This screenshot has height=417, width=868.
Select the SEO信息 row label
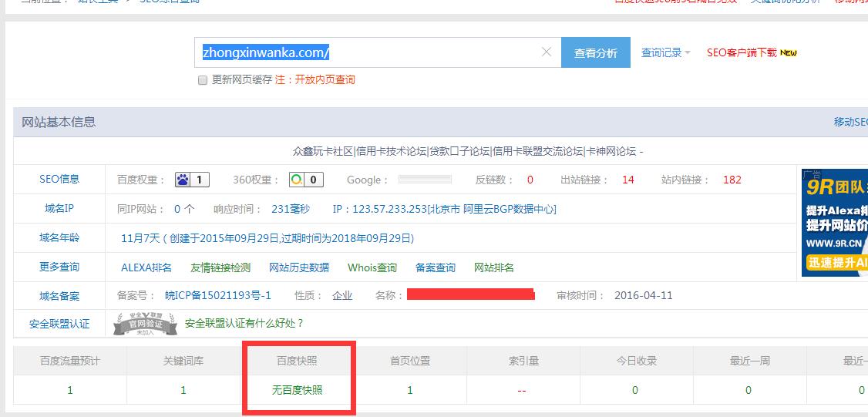[59, 179]
